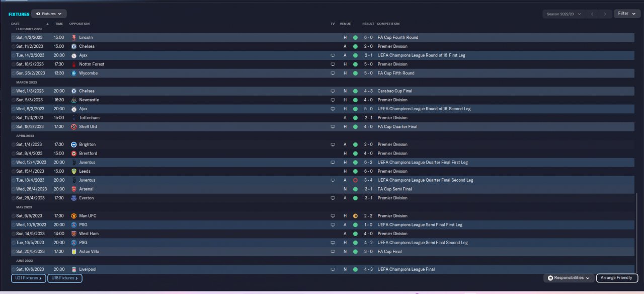This screenshot has height=294, width=644.
Task: Sort by the Time column header
Action: [x=59, y=24]
